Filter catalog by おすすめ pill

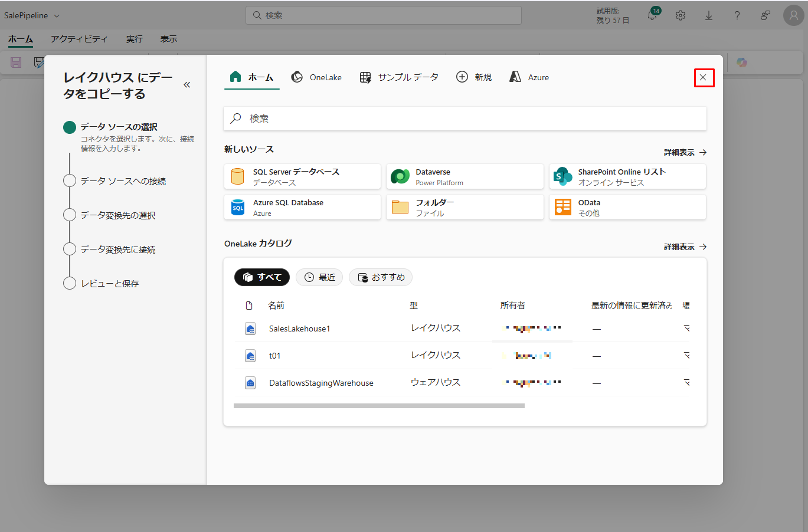381,277
